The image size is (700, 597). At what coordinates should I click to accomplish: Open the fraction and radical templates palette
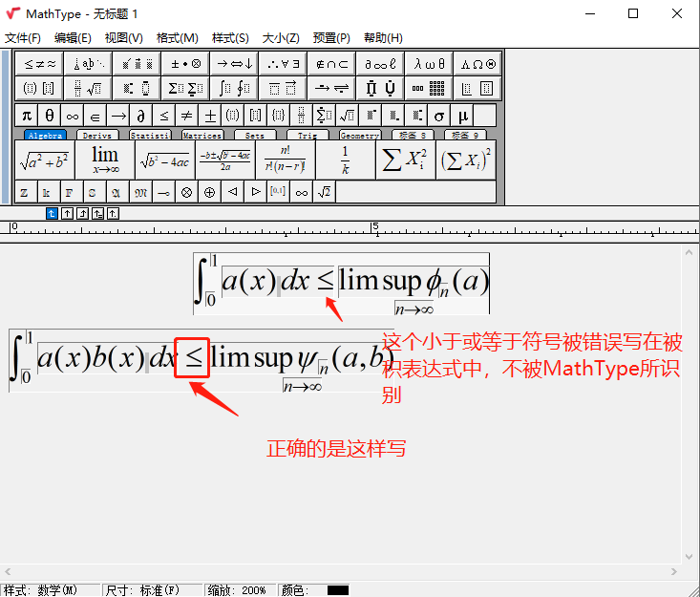88,88
